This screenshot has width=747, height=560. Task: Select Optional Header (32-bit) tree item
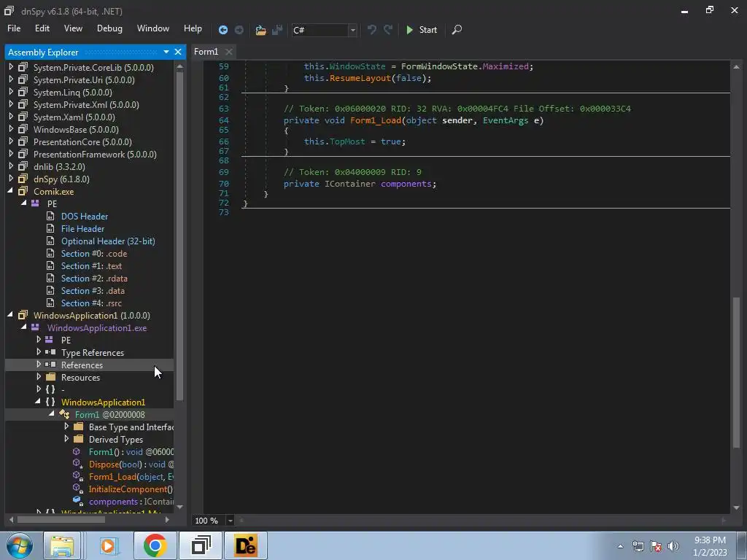tap(108, 241)
